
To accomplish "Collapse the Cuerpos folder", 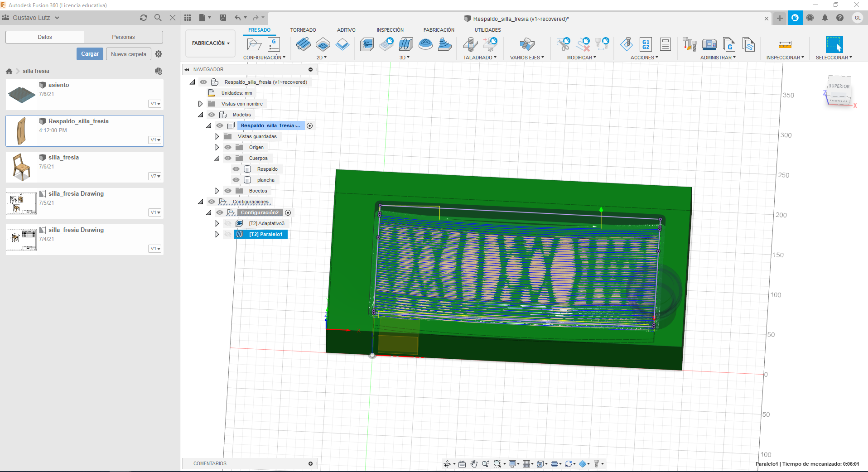I will [217, 158].
